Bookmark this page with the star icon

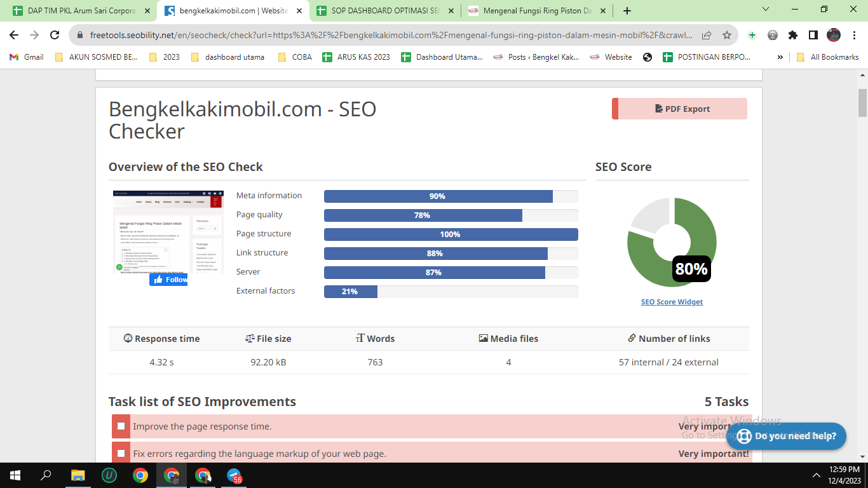[727, 35]
